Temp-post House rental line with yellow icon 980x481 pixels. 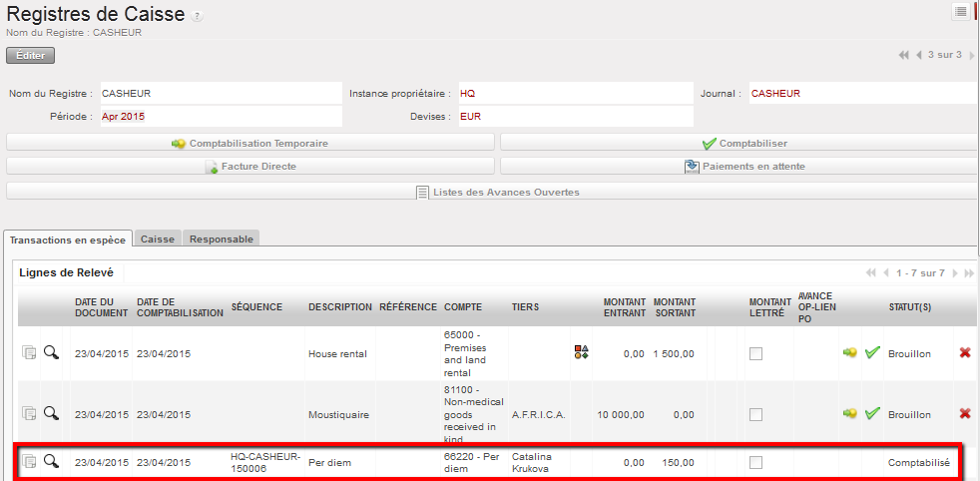pyautogui.click(x=849, y=353)
